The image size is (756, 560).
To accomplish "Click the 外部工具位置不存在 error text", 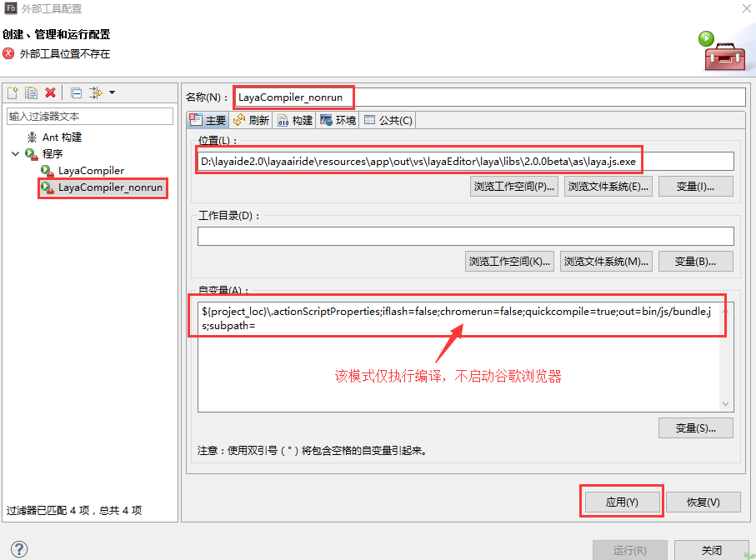I will tap(65, 53).
